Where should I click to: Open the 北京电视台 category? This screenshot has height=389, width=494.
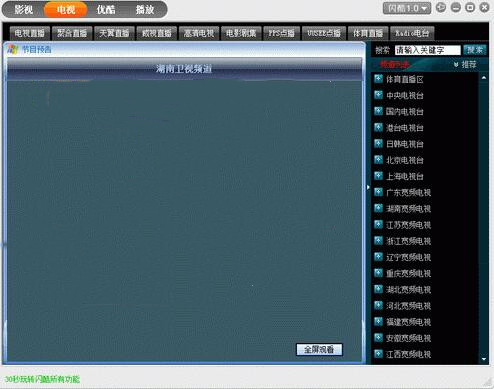click(405, 160)
